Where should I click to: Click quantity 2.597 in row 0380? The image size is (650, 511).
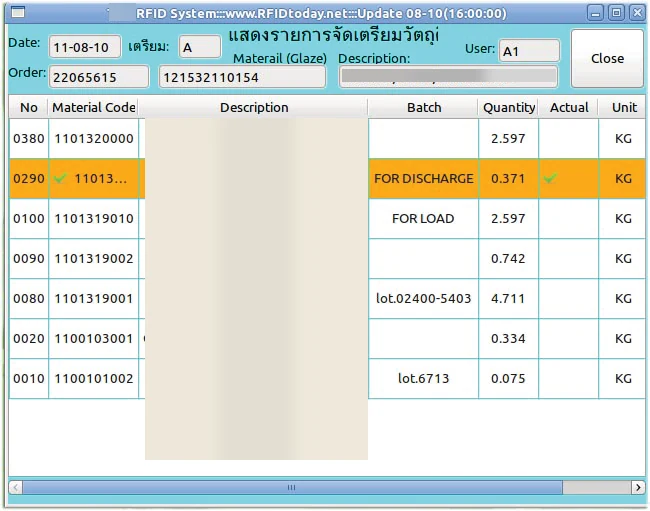(x=508, y=138)
